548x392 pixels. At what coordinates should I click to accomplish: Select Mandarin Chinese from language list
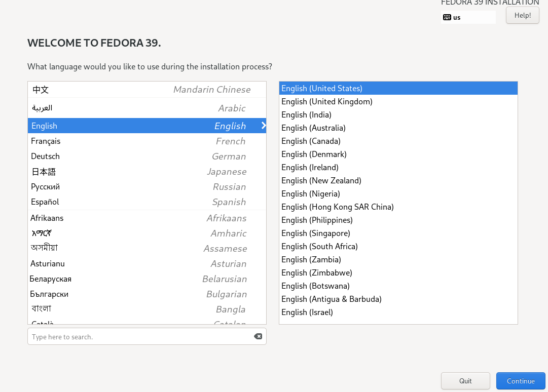147,90
